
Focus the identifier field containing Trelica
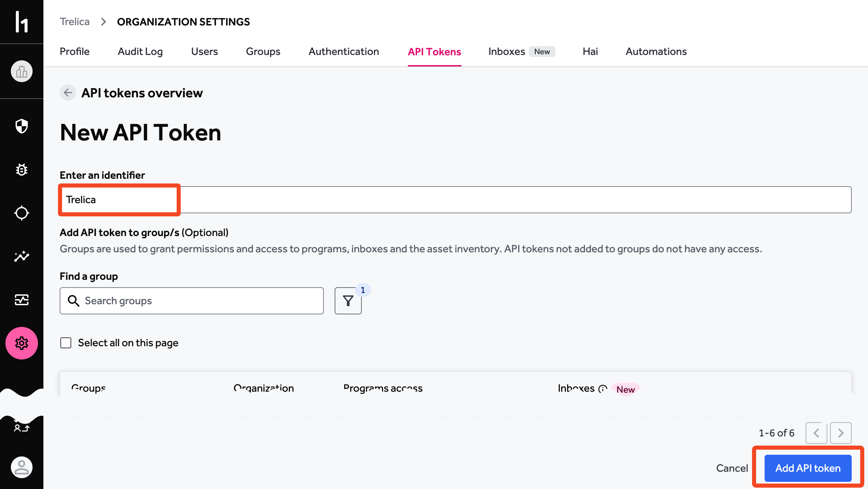(455, 200)
